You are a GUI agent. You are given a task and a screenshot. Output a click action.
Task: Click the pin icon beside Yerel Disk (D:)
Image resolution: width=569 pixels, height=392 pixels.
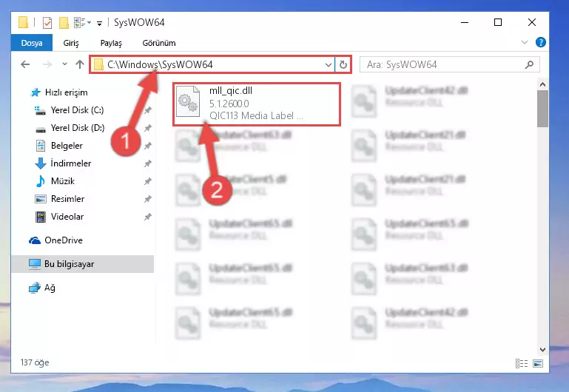(148, 128)
